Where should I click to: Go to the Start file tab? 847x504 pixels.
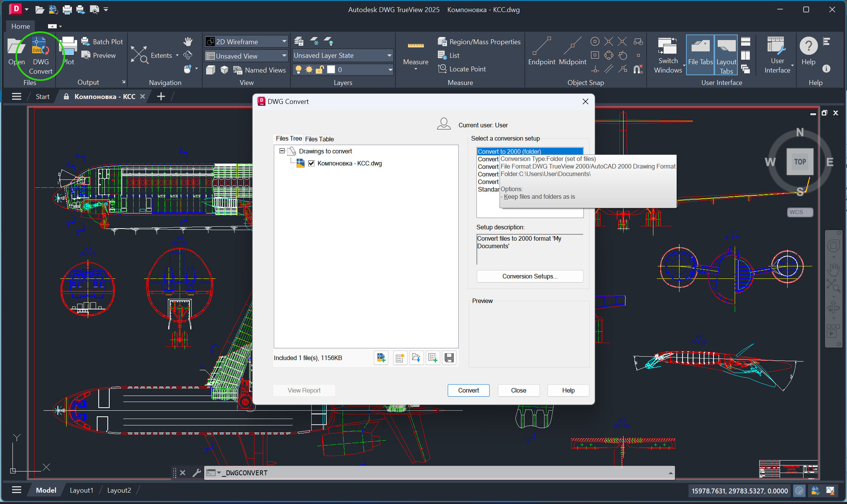click(42, 96)
